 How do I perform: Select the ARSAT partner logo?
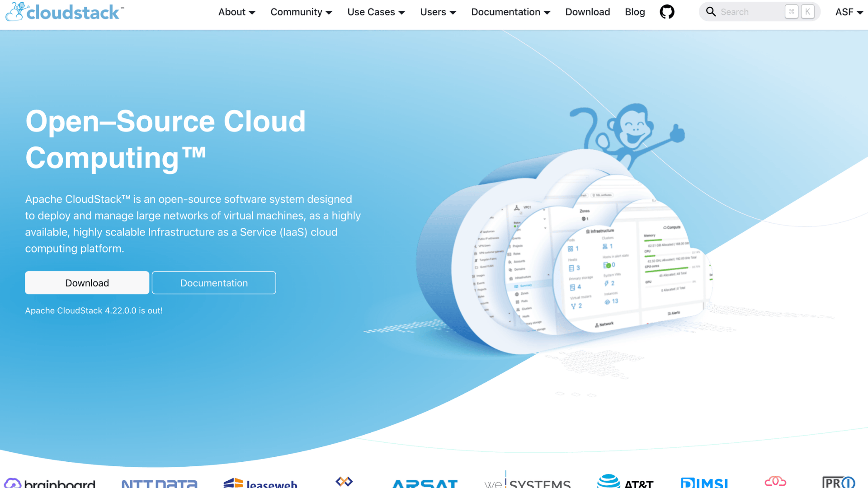coord(425,483)
